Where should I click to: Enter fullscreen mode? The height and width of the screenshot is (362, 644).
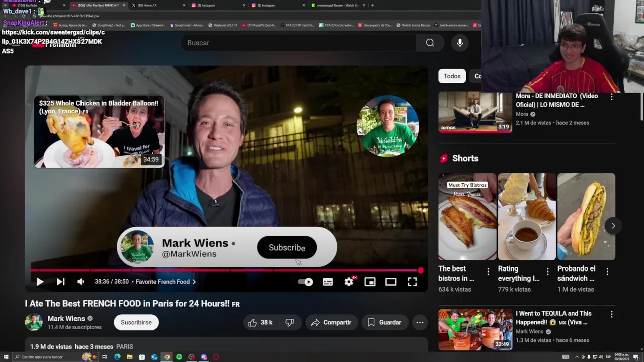(x=412, y=282)
